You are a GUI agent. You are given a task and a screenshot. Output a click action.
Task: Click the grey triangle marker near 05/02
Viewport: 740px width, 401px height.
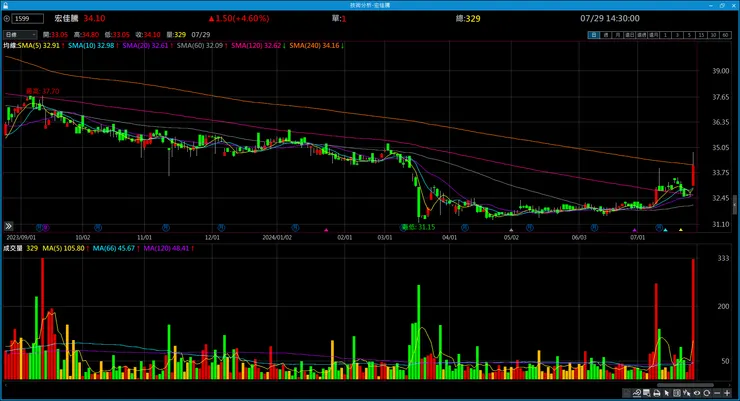511,230
